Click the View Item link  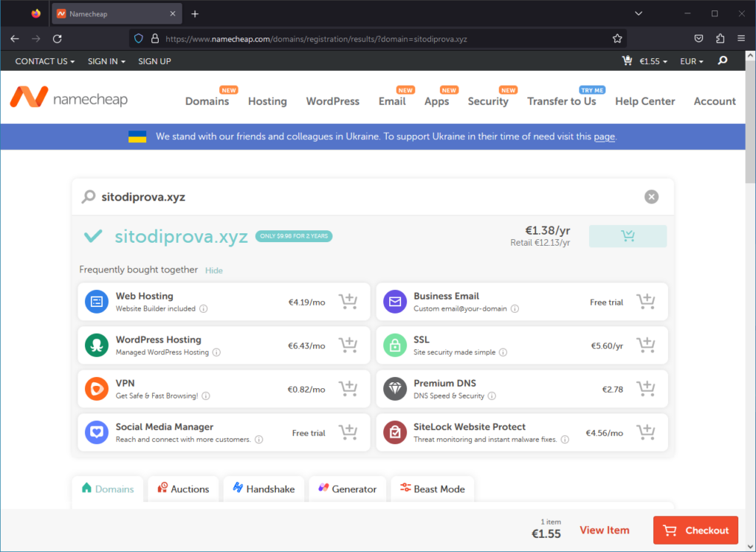pos(604,531)
